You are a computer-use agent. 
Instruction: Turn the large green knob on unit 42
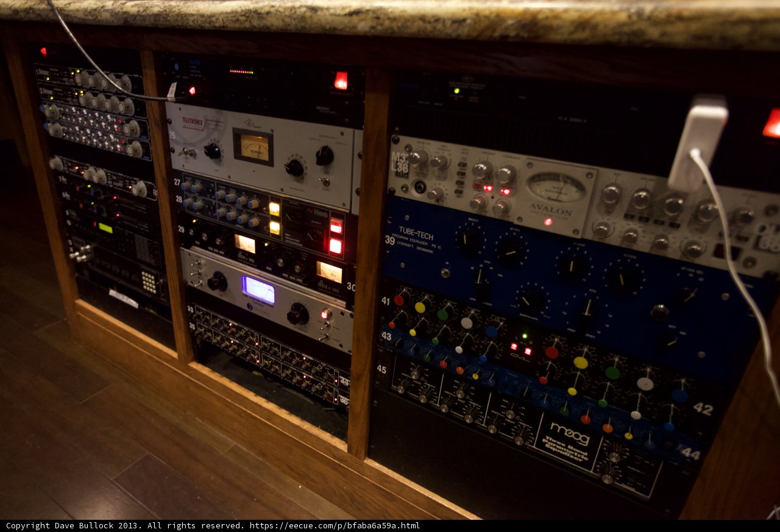(x=612, y=373)
